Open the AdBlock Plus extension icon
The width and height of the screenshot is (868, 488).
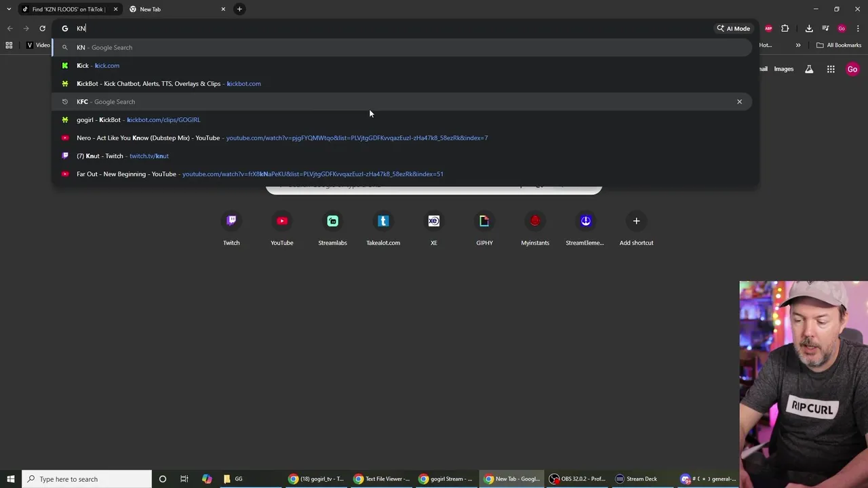[768, 28]
